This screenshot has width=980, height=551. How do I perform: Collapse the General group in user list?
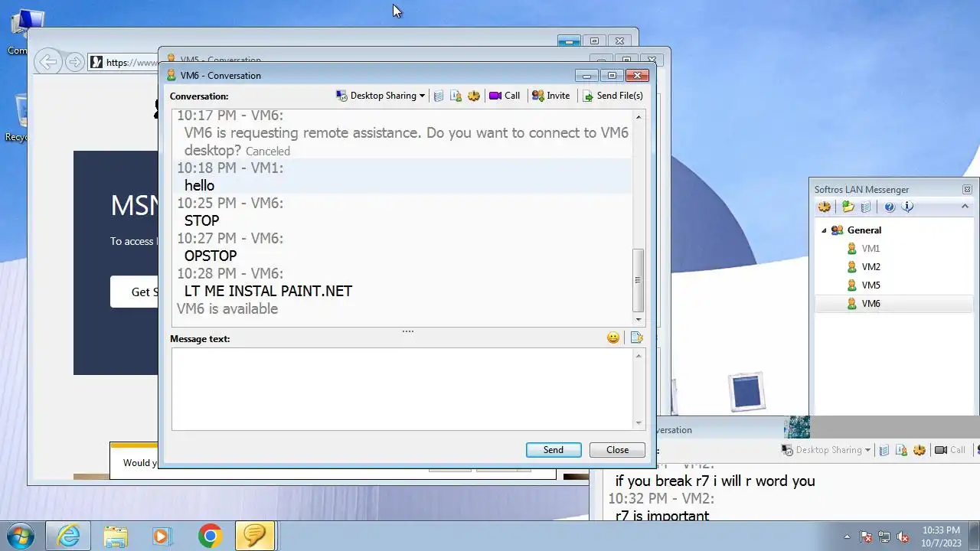click(825, 230)
